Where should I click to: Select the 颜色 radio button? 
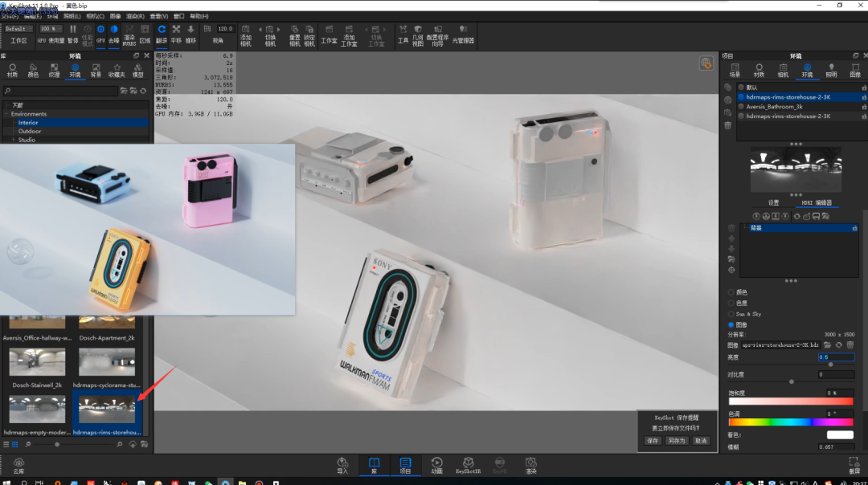[731, 292]
